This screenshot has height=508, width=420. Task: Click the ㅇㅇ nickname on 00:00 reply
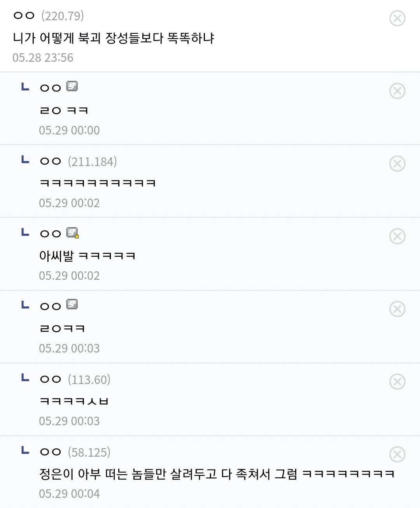click(x=51, y=88)
